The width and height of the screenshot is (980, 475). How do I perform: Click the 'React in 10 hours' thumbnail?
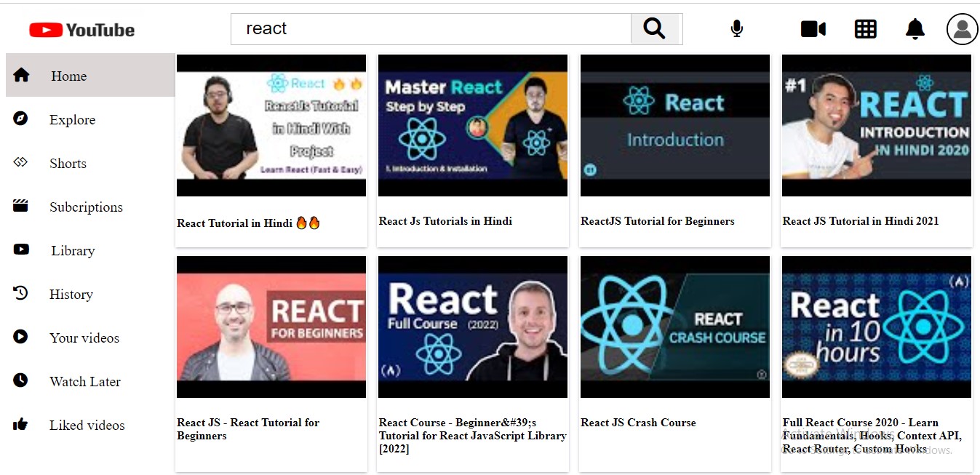click(876, 327)
